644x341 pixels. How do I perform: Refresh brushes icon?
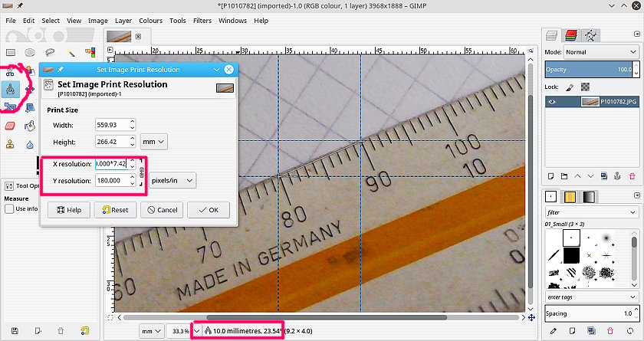(x=630, y=331)
